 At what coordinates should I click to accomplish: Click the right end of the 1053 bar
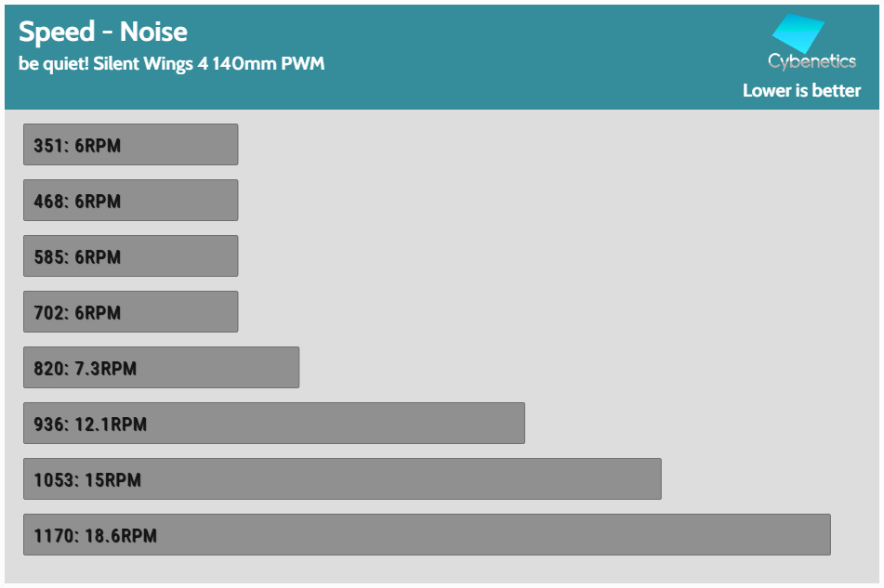[654, 479]
